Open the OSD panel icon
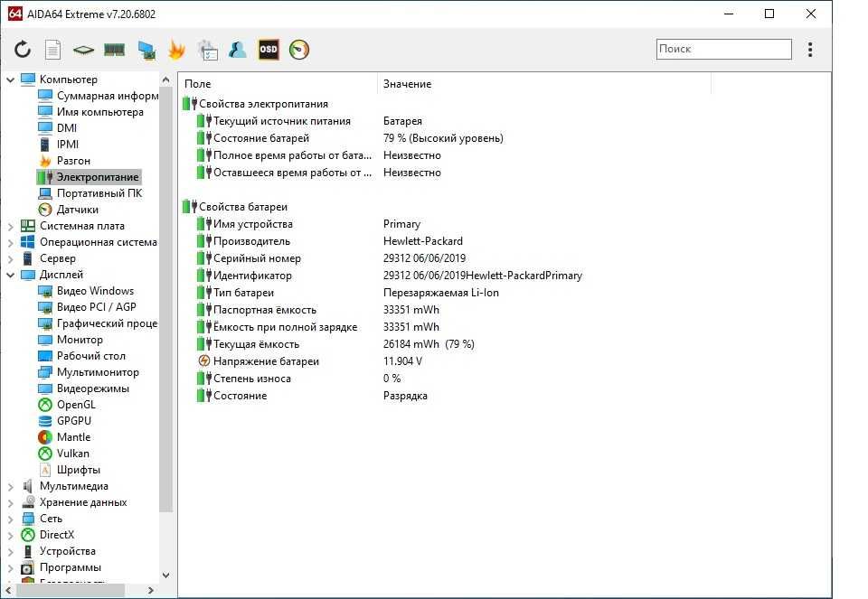This screenshot has height=599, width=868. click(269, 50)
